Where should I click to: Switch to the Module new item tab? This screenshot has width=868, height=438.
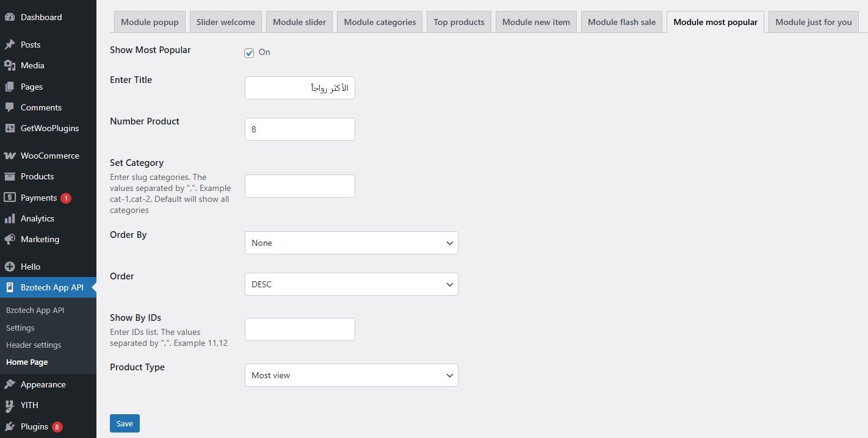tap(536, 22)
